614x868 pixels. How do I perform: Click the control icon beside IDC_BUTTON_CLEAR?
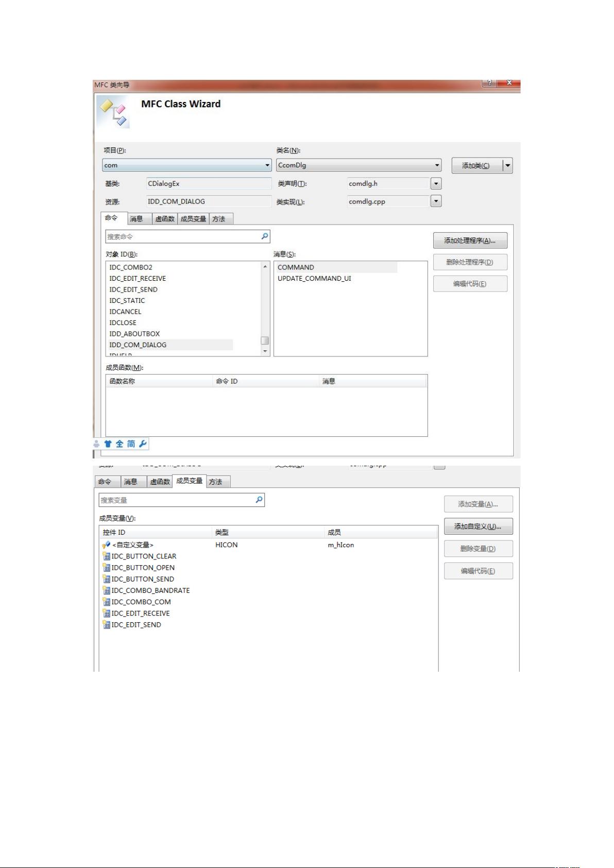pos(107,556)
